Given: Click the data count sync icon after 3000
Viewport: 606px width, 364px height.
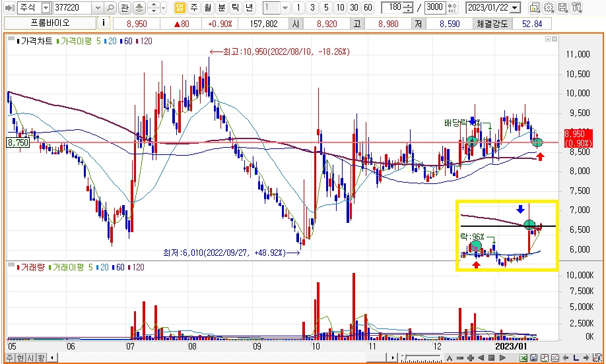Looking at the screenshot, I should click(452, 7).
